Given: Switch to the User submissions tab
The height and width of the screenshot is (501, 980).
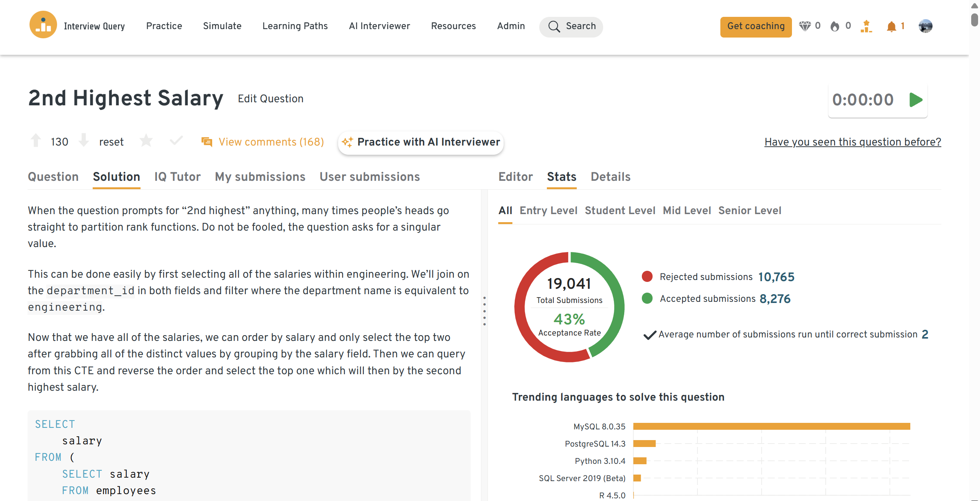Looking at the screenshot, I should tap(370, 177).
